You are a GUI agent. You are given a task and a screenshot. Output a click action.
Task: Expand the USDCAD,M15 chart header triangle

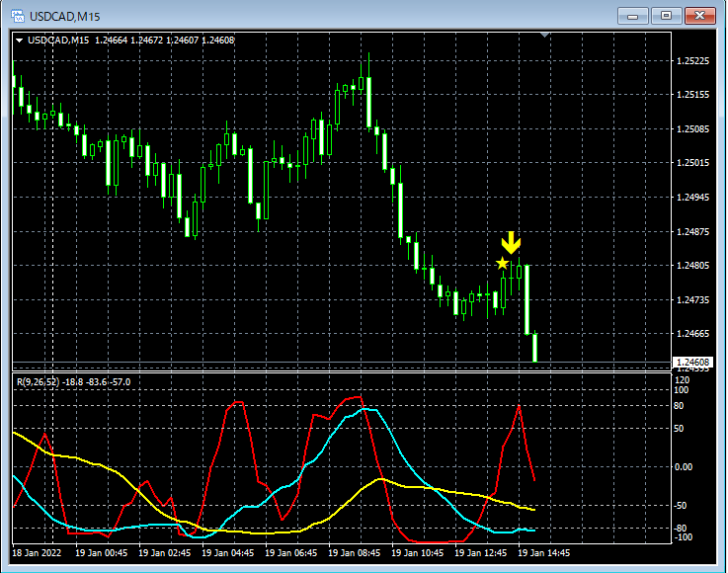click(x=20, y=41)
